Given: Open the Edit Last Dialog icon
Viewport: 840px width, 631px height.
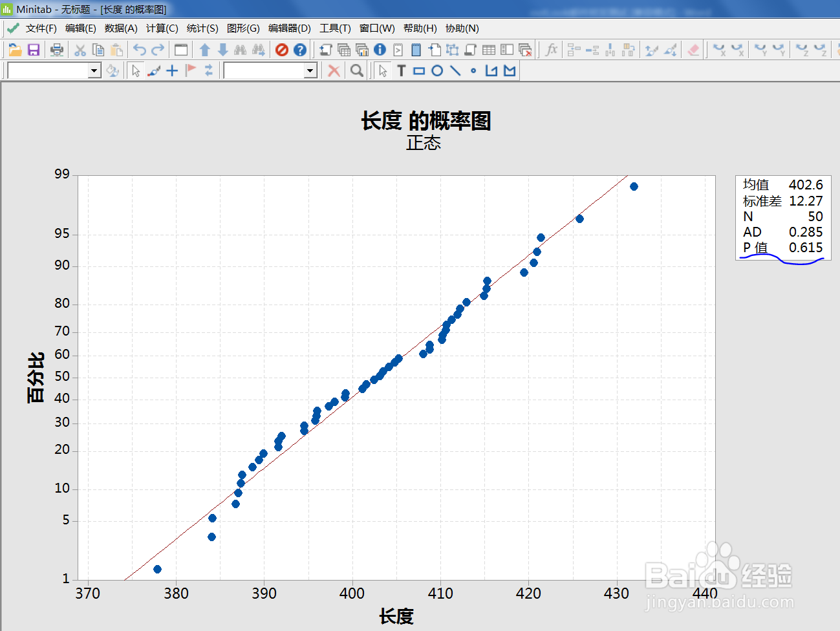Looking at the screenshot, I should pyautogui.click(x=181, y=50).
